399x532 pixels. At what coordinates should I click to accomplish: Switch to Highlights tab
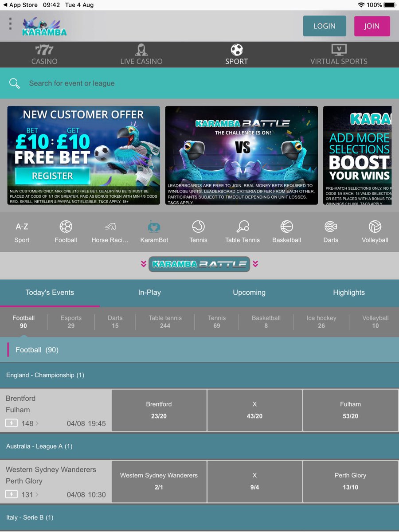click(x=349, y=293)
